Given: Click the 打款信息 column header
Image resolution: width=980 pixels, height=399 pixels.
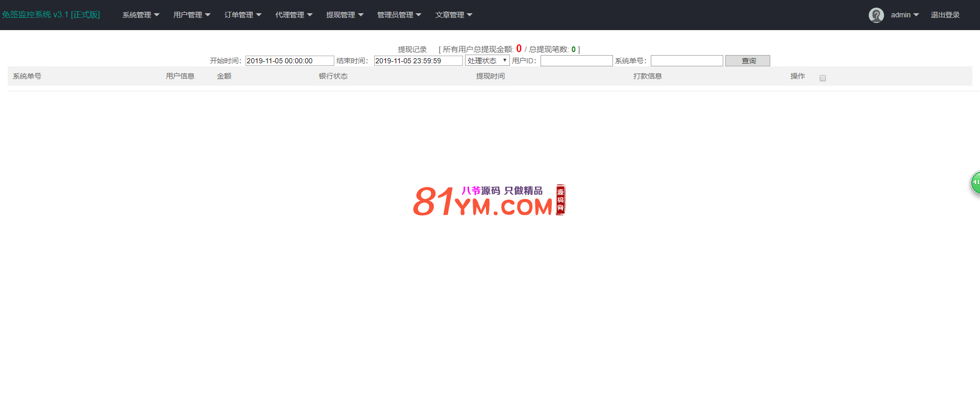Looking at the screenshot, I should coord(648,76).
